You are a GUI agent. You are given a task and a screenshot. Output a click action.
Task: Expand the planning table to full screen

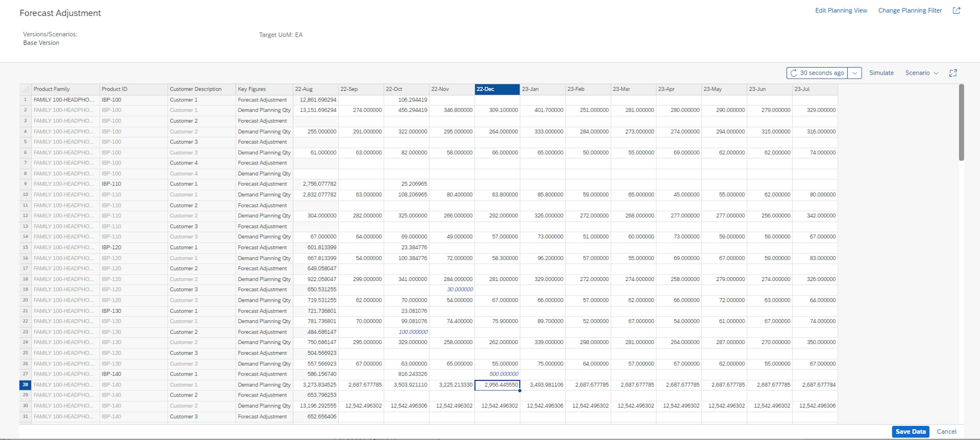click(x=954, y=73)
